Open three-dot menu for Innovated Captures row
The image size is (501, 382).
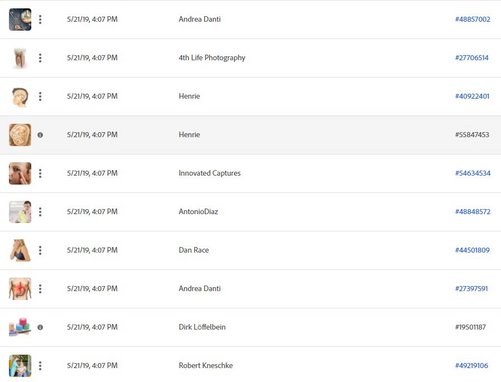tap(40, 173)
